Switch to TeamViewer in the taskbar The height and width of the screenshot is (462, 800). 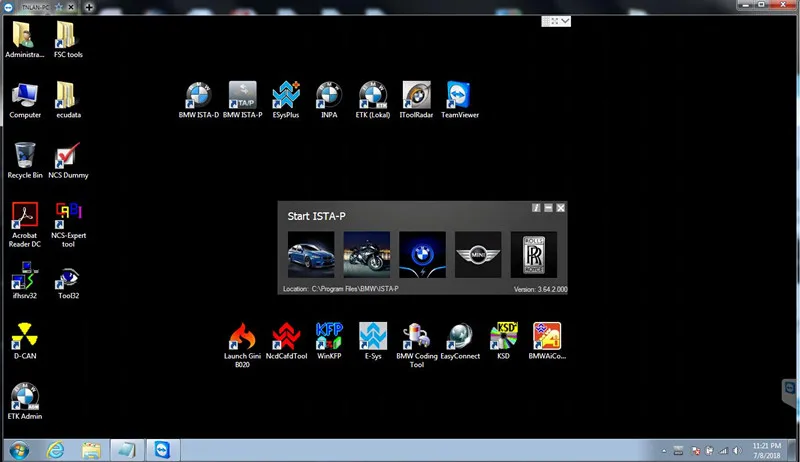click(163, 450)
